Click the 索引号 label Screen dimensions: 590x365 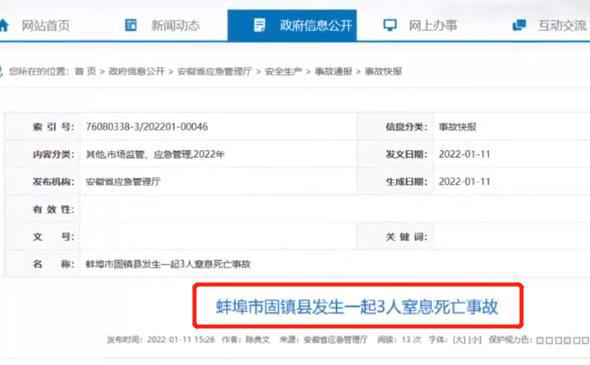[x=53, y=127]
